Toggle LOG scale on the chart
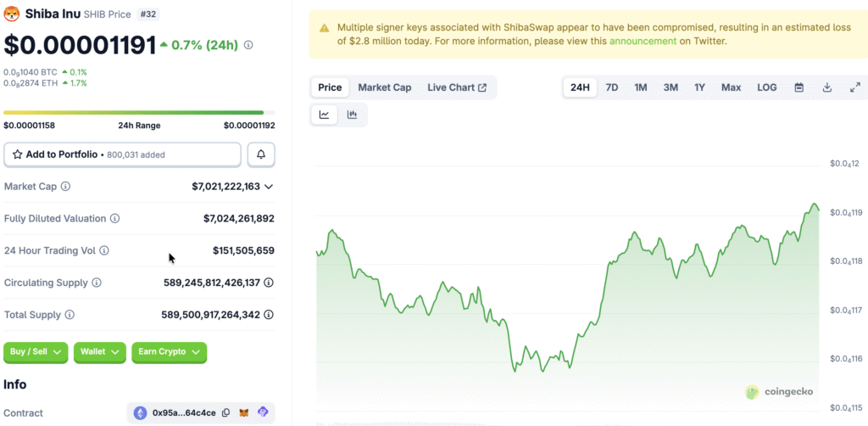Image resolution: width=868 pixels, height=426 pixels. click(x=766, y=87)
